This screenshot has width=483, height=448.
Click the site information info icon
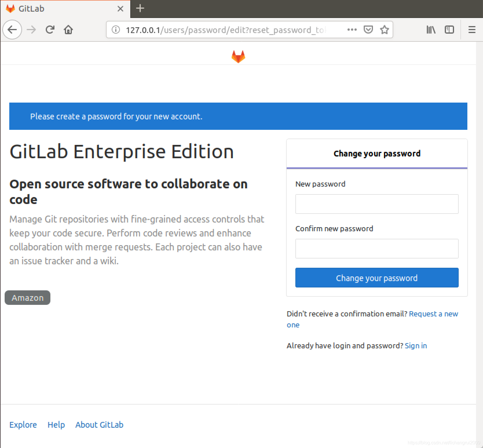tap(115, 29)
